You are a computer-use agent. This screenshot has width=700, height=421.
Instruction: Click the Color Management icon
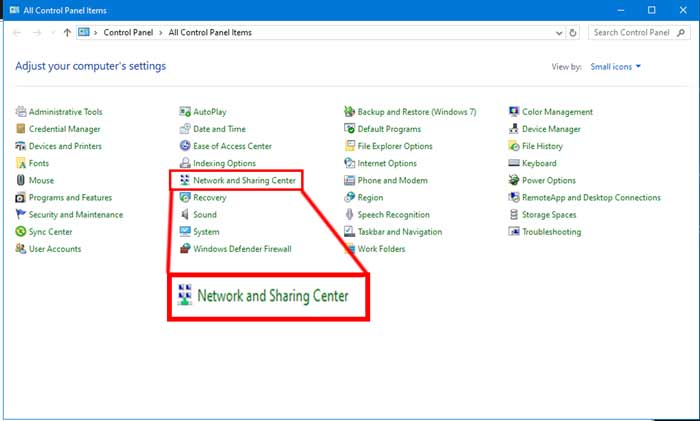pyautogui.click(x=514, y=111)
